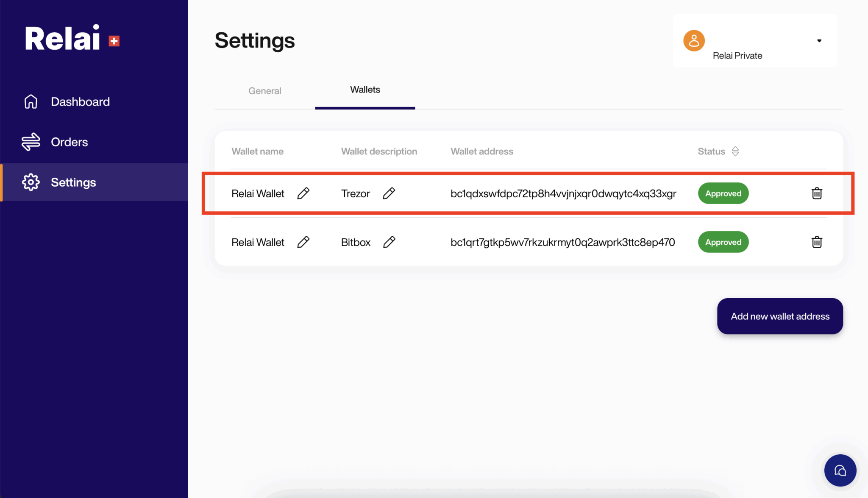Edit the second Relai Wallet name
868x498 pixels.
(x=303, y=242)
